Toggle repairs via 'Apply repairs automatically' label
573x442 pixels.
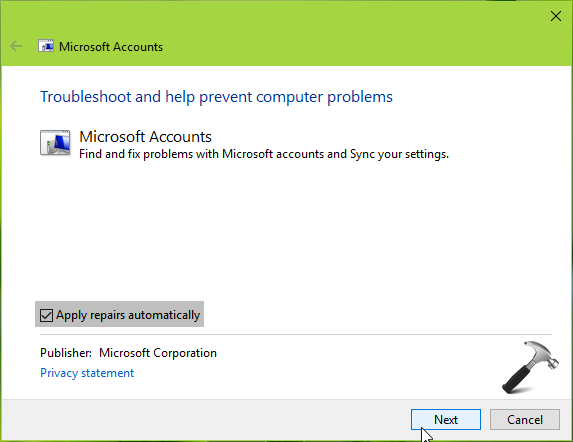tap(128, 315)
